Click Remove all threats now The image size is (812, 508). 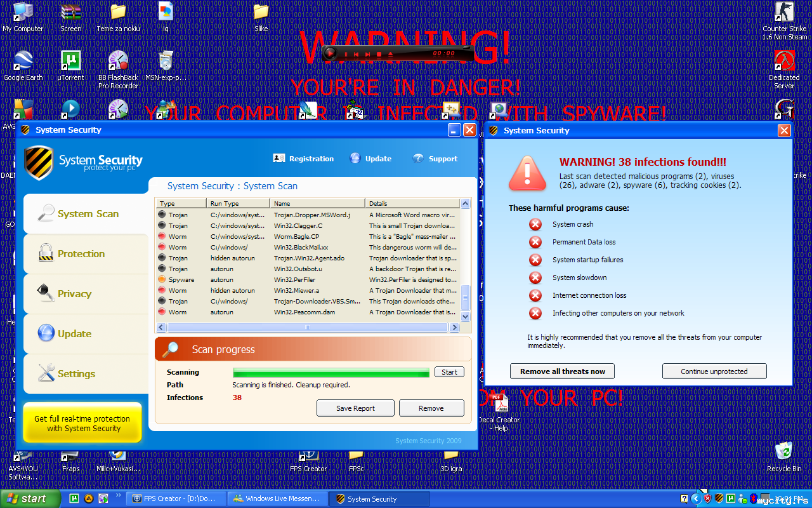coord(563,371)
